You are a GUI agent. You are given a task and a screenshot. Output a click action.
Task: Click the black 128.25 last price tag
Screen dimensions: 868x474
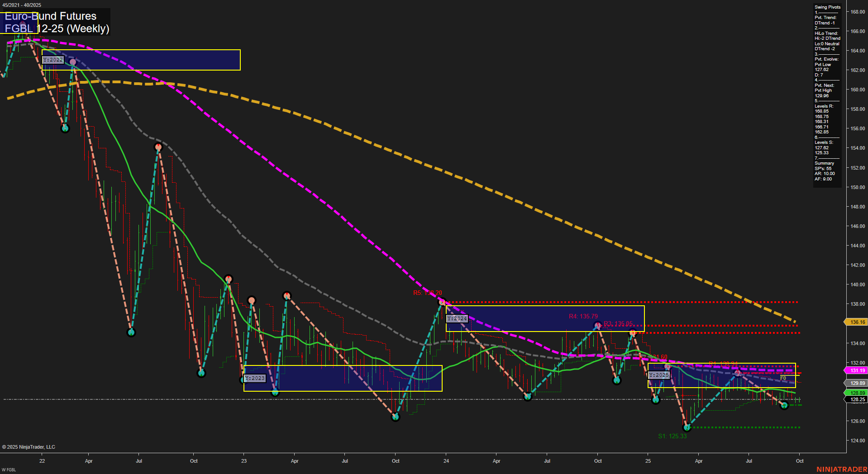[856, 400]
